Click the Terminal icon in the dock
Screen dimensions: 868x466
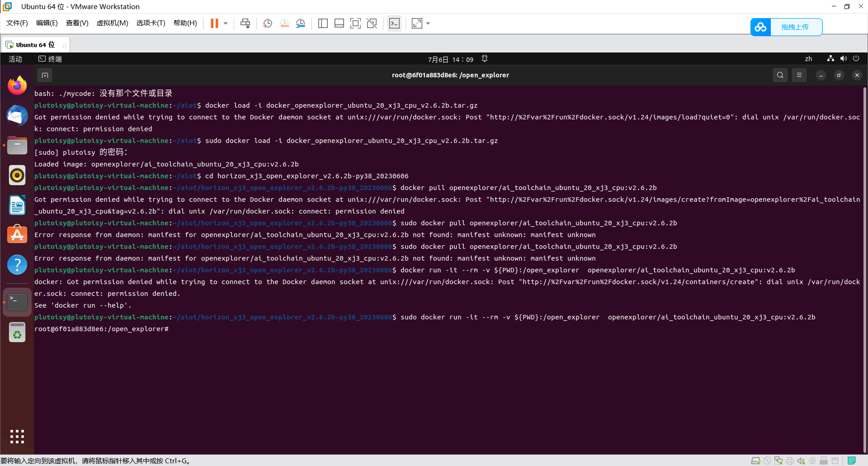tap(17, 302)
